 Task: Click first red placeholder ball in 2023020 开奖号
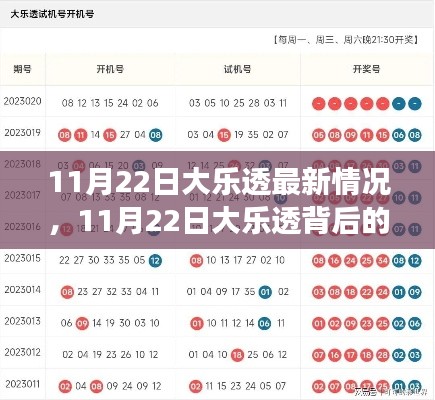click(319, 104)
